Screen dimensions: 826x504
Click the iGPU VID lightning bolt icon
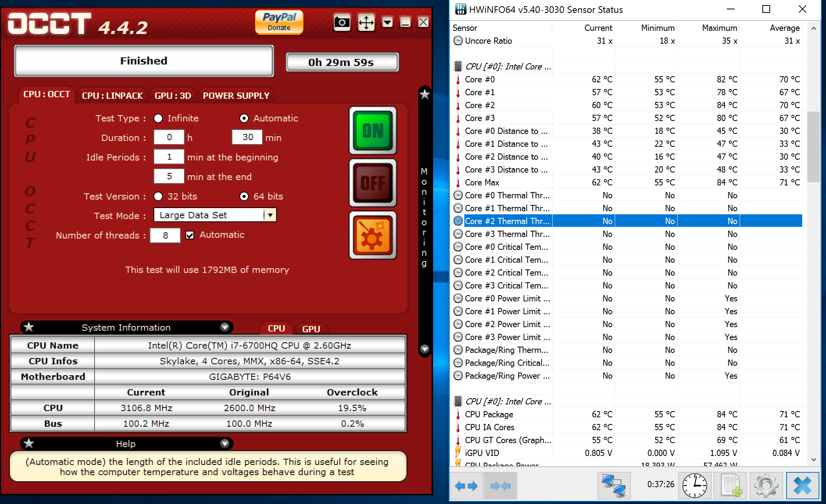click(x=458, y=452)
